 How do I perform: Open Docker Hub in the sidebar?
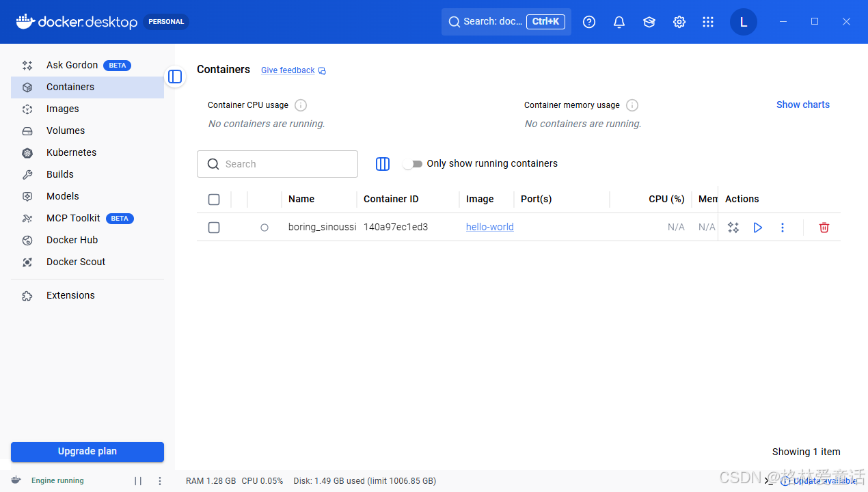[x=87, y=241]
